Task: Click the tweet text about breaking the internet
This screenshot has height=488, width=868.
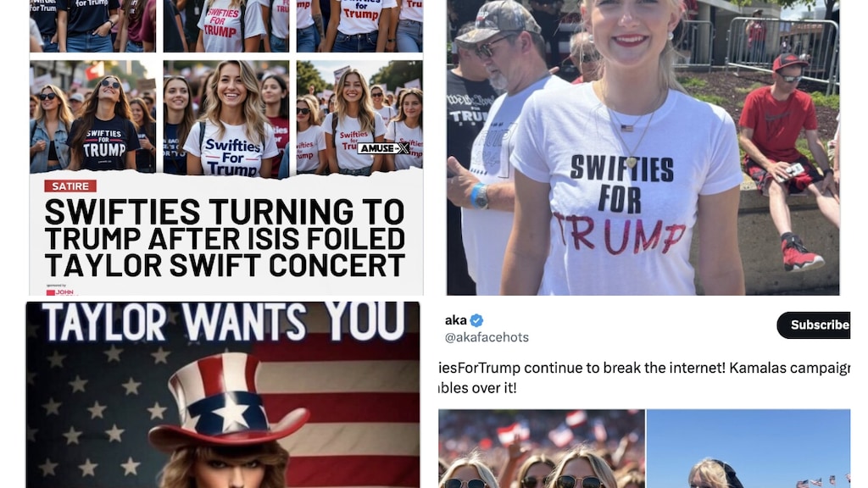Action: 644,377
